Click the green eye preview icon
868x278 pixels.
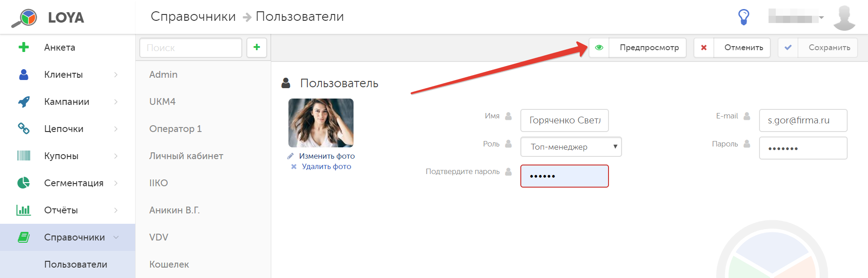(x=599, y=47)
